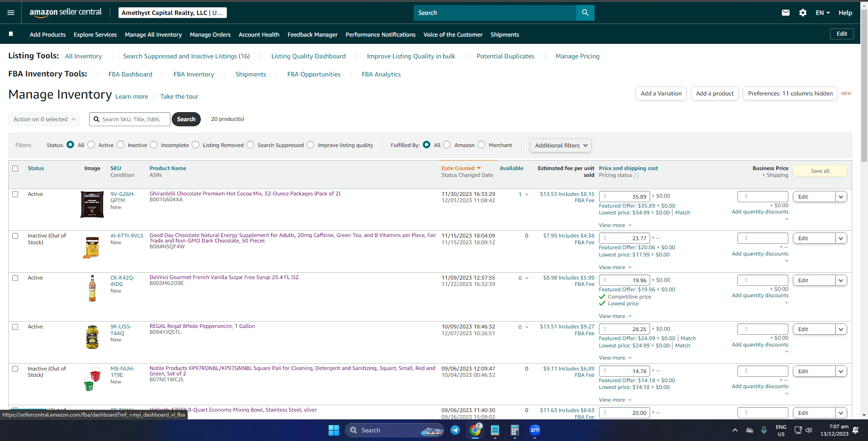This screenshot has width=868, height=441.
Task: Select the Active status radio button
Action: (x=91, y=145)
